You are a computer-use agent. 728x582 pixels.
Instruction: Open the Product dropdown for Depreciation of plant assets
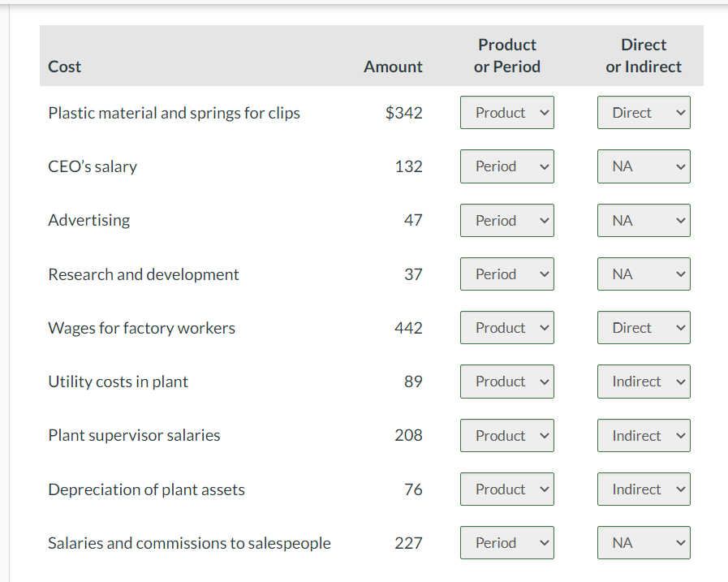pos(506,489)
